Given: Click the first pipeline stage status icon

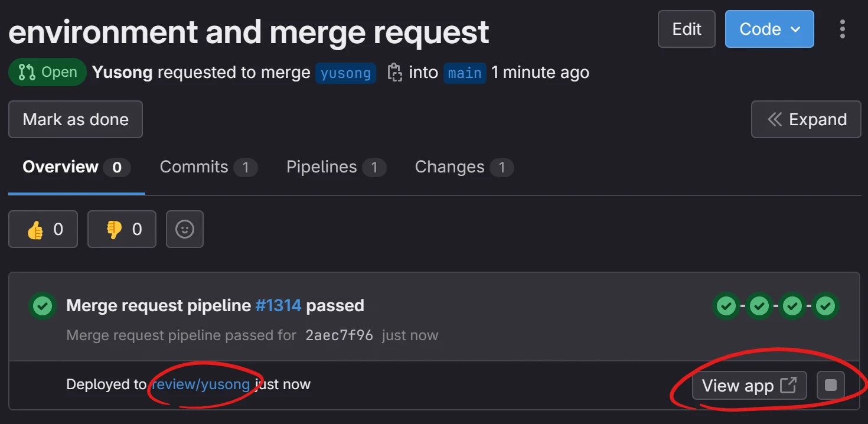Looking at the screenshot, I should (x=726, y=306).
